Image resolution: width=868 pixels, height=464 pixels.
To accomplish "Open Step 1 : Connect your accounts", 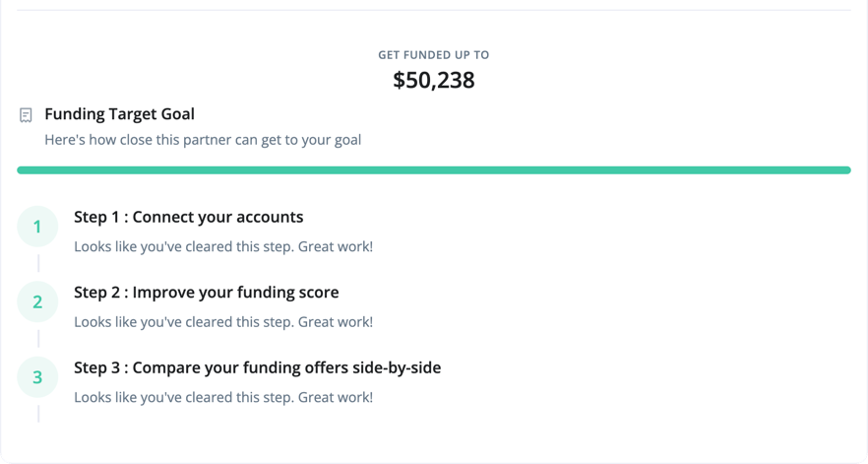I will [x=189, y=217].
